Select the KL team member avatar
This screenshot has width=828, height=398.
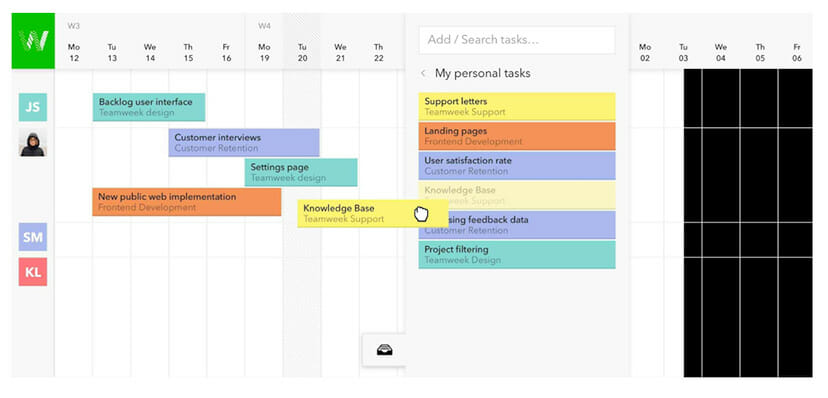click(x=33, y=272)
